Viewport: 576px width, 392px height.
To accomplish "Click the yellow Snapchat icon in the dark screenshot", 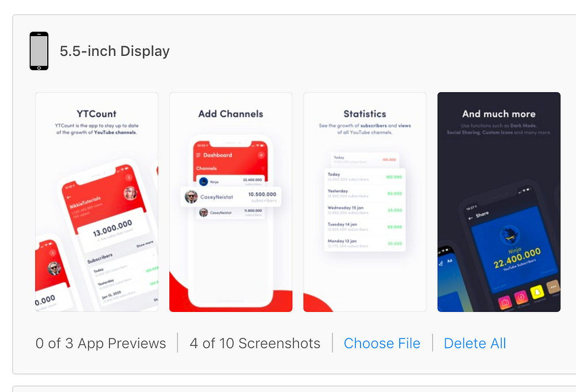I will (x=537, y=292).
